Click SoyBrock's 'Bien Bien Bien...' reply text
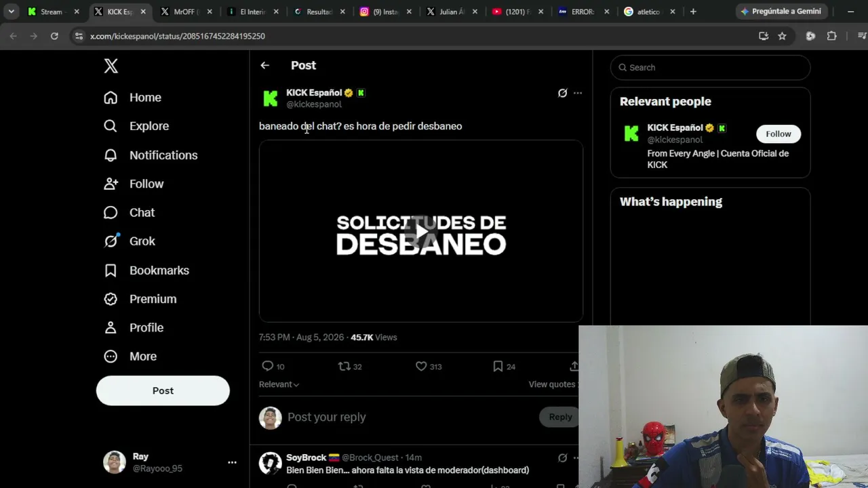 coord(408,470)
